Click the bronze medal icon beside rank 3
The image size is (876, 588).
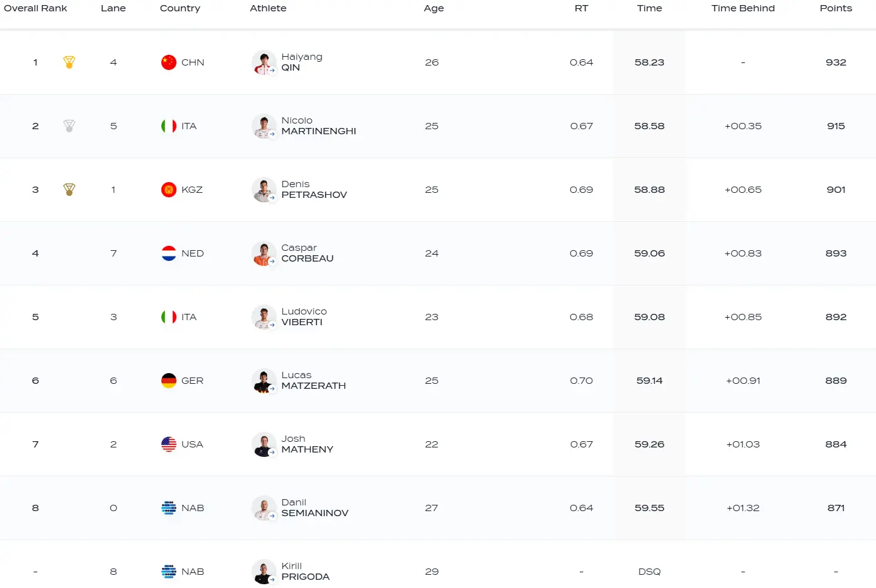tap(69, 190)
